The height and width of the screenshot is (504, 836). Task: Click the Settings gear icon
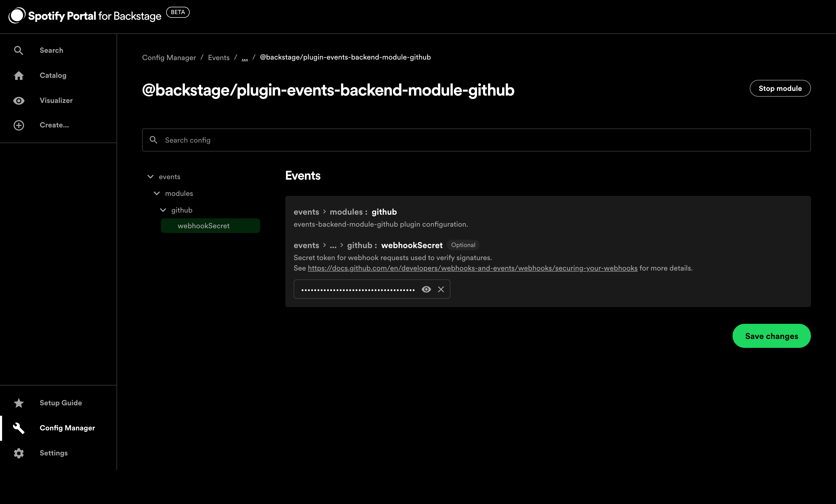pos(19,453)
